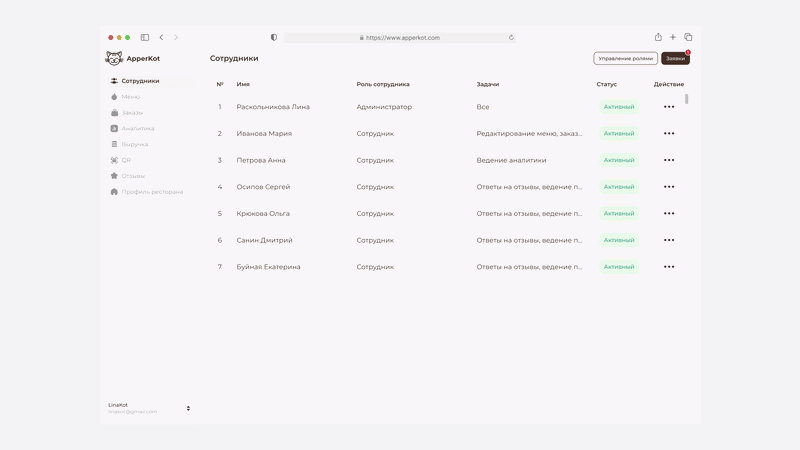The width and height of the screenshot is (800, 450).
Task: Open the Заказы sidebar section
Action: [x=127, y=113]
